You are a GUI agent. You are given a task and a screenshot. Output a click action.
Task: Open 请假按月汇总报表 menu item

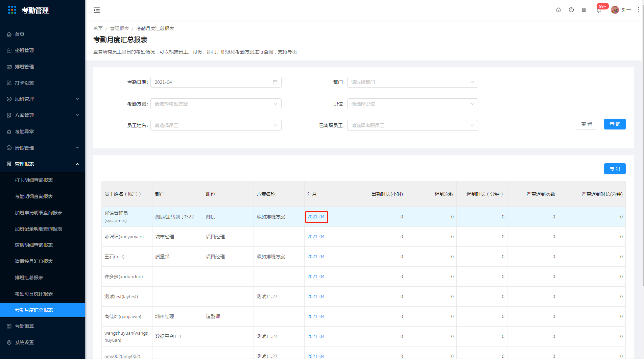click(43, 261)
